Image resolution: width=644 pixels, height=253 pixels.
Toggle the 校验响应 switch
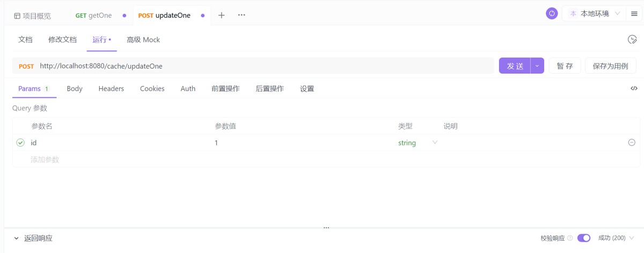point(584,238)
